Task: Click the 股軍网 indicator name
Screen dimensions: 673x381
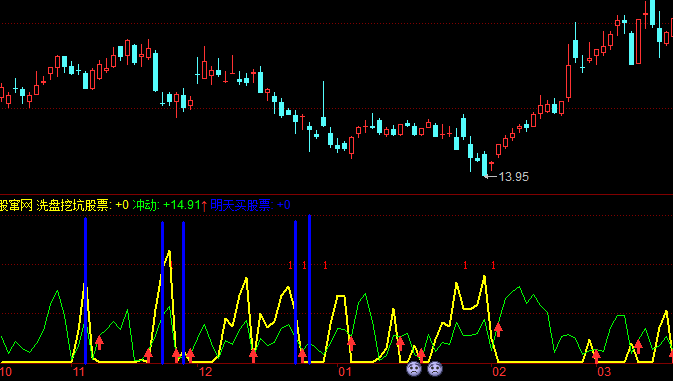Action: (16, 206)
